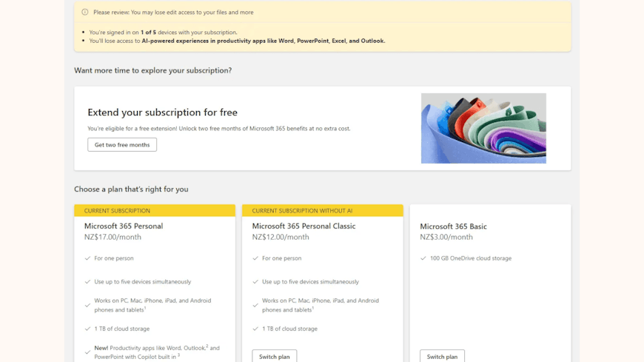644x362 pixels.
Task: Click the Choose a plan that's right heading
Action: click(x=131, y=189)
